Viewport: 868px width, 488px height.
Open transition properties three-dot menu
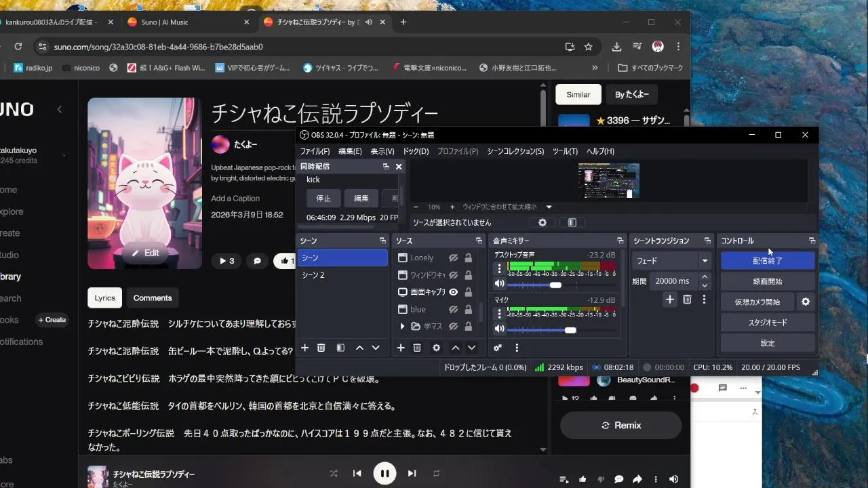(x=704, y=299)
